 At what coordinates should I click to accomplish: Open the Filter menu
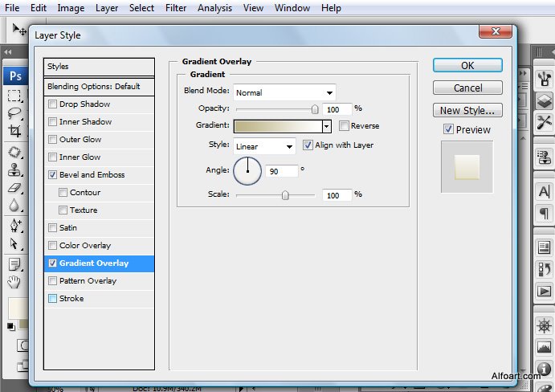click(176, 8)
